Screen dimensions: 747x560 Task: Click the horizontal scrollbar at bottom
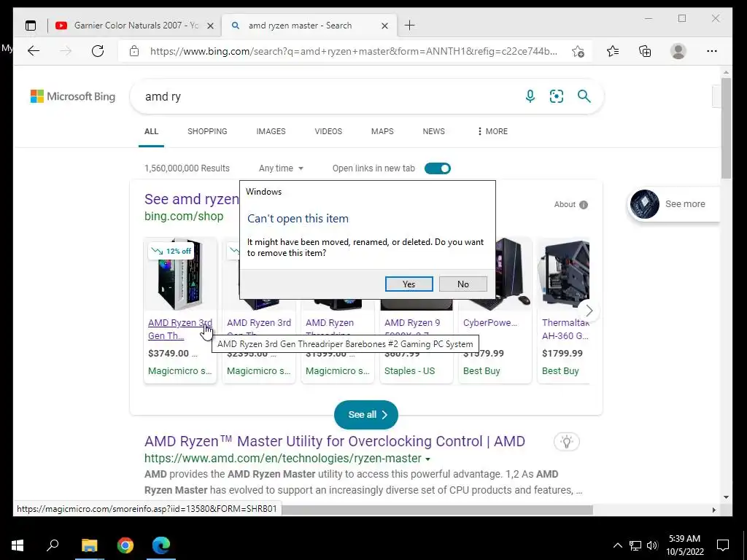(x=438, y=510)
